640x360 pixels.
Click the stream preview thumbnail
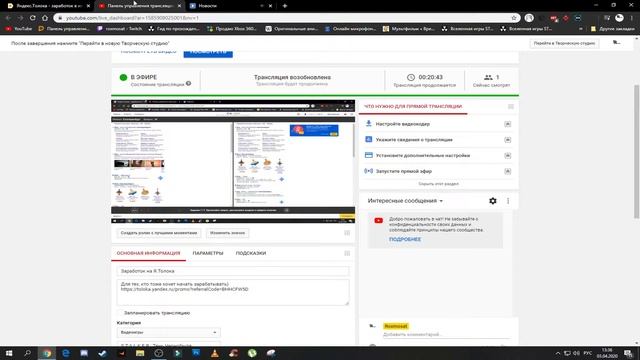click(x=233, y=161)
